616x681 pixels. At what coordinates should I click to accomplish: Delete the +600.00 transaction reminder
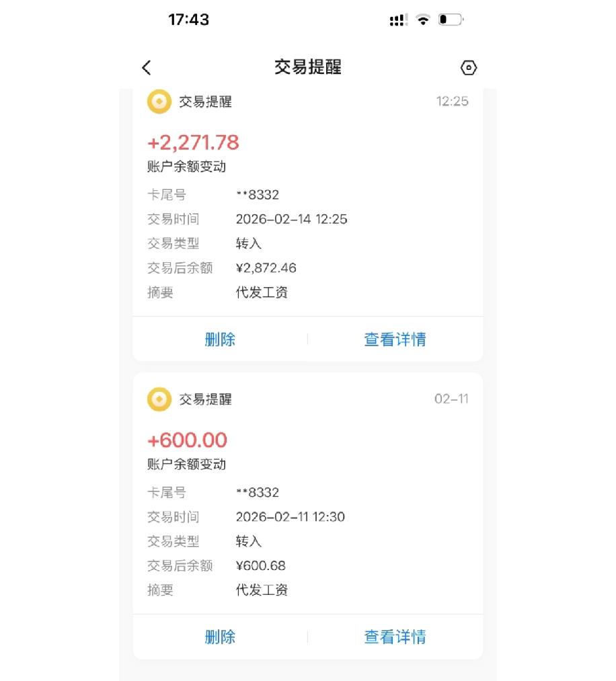220,637
